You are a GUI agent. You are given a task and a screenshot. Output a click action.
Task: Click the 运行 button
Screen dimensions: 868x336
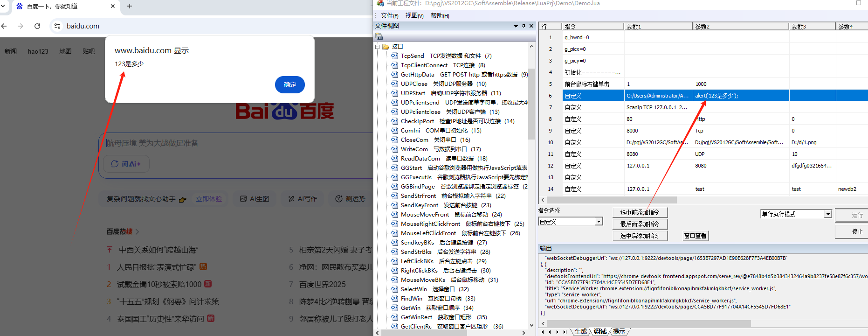click(852, 215)
